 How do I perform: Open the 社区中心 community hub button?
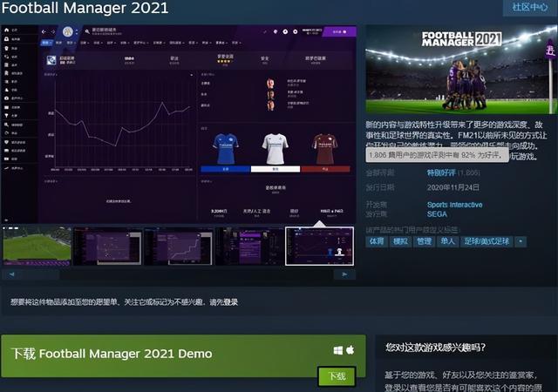pyautogui.click(x=530, y=7)
